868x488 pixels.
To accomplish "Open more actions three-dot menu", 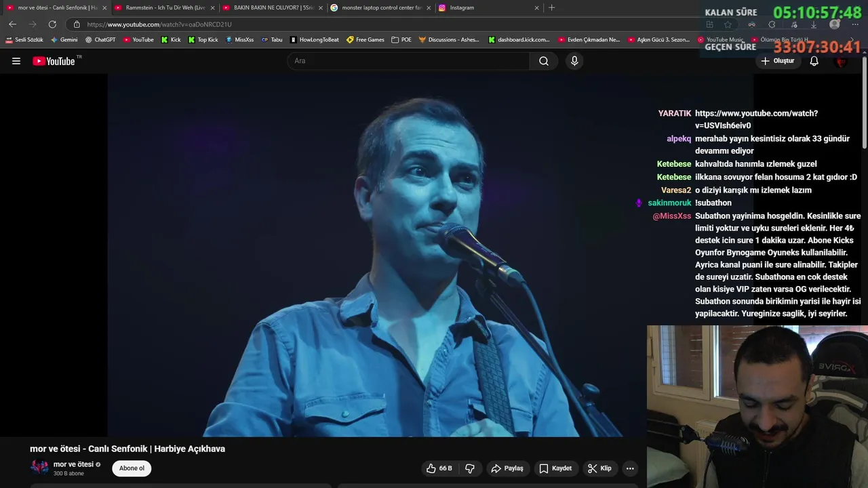I will tap(630, 468).
